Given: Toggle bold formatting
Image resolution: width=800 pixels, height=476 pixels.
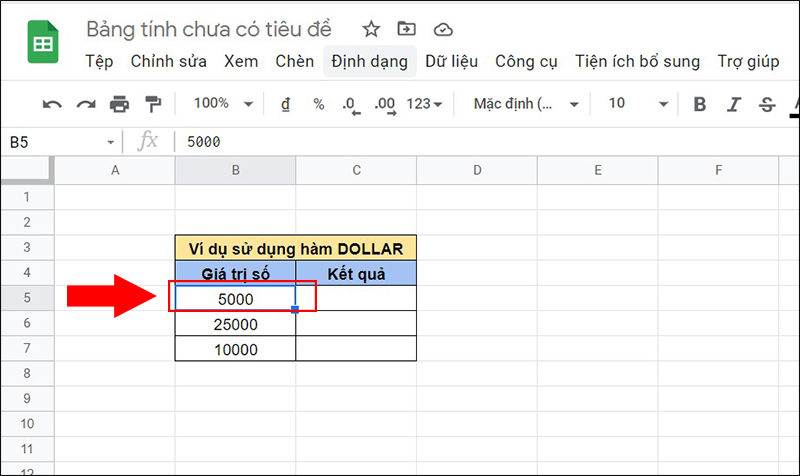Looking at the screenshot, I should coord(699,104).
